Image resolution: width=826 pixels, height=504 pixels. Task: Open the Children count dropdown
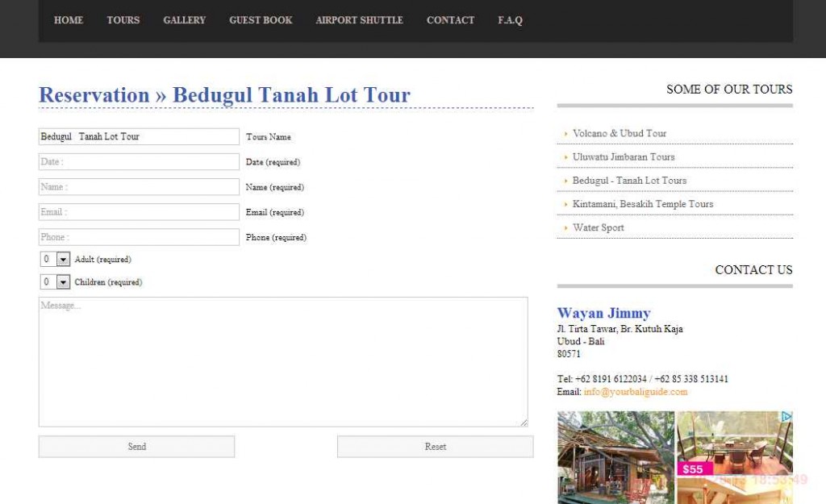click(56, 281)
